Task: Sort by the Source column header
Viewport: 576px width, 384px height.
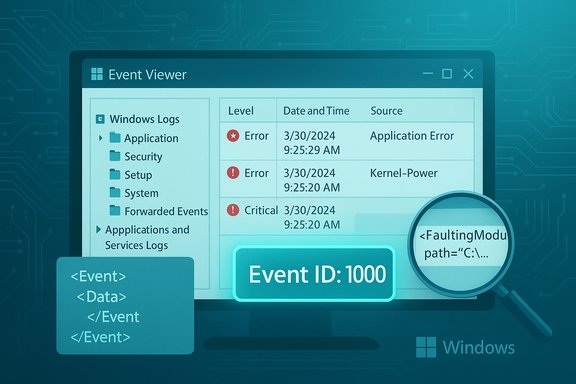Action: 386,111
